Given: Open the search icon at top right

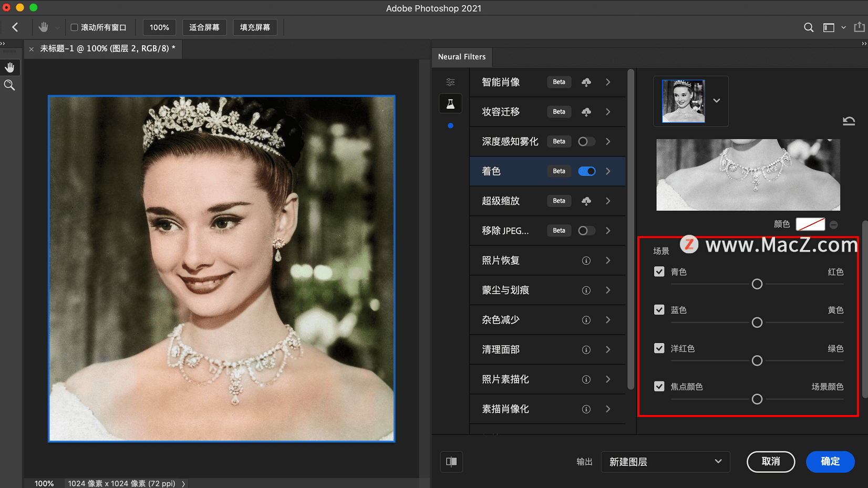Looking at the screenshot, I should 809,27.
